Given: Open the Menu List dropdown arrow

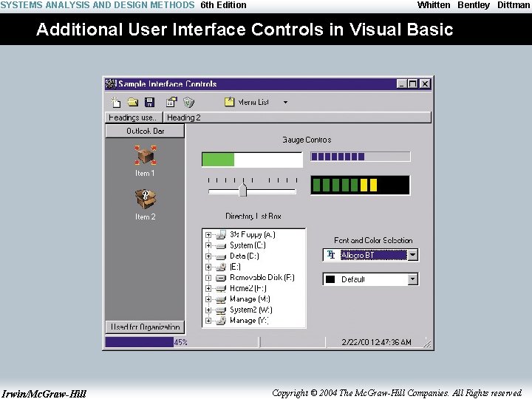Looking at the screenshot, I should coord(285,102).
